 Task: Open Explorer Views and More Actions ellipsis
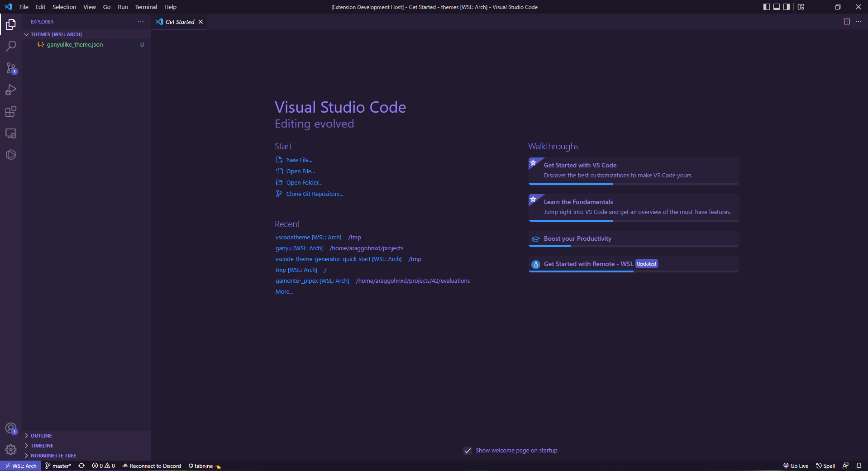[141, 22]
